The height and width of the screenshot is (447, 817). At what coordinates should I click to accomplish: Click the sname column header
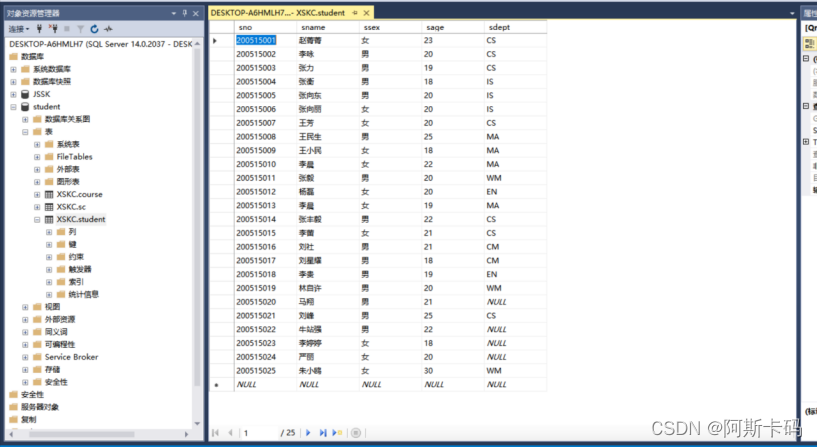(x=328, y=27)
